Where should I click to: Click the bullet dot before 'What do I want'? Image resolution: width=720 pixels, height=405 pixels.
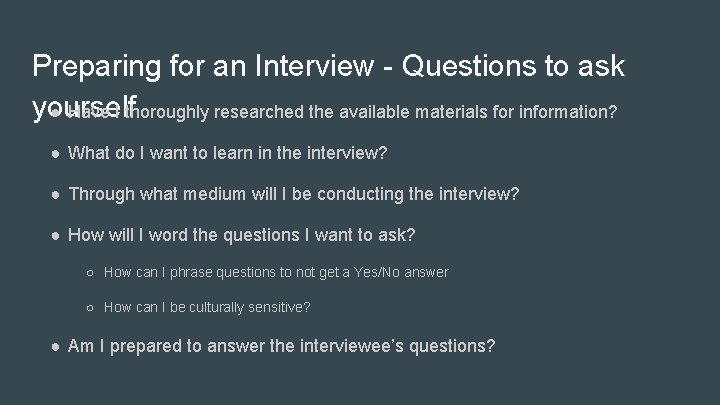point(56,154)
